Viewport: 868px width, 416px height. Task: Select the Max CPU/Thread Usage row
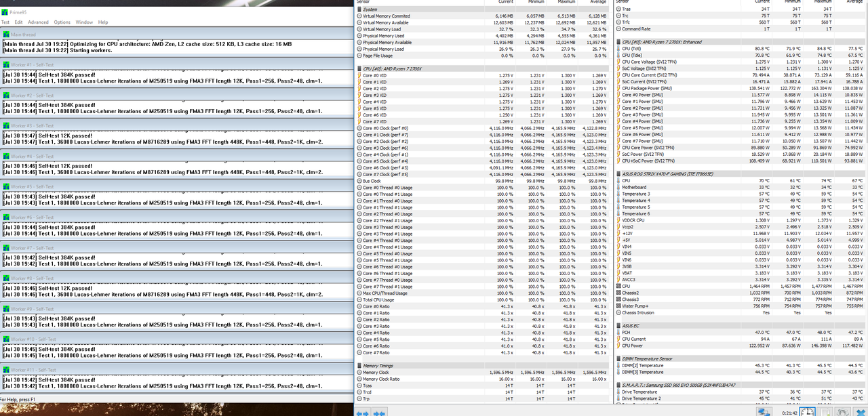click(x=482, y=293)
